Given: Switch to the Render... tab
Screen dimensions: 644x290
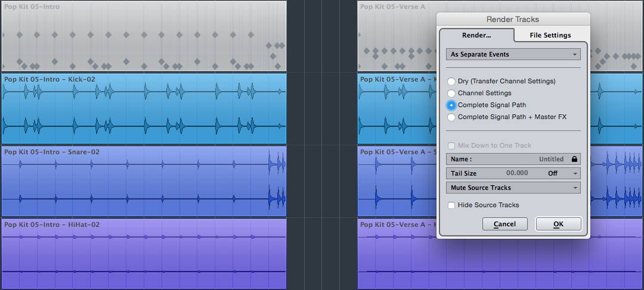Looking at the screenshot, I should pyautogui.click(x=476, y=35).
